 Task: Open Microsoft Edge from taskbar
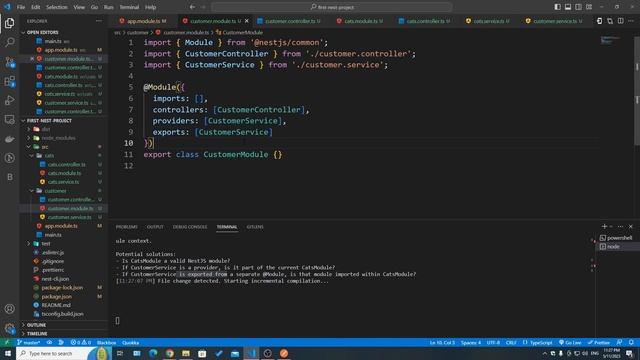(x=153, y=353)
